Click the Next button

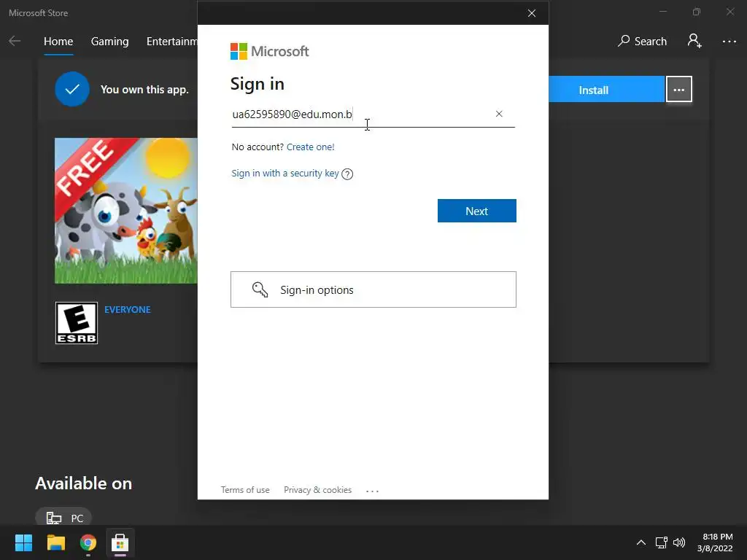point(477,211)
